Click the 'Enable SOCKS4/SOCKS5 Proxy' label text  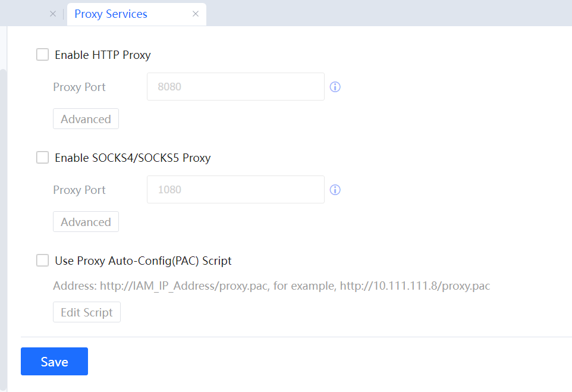point(133,158)
